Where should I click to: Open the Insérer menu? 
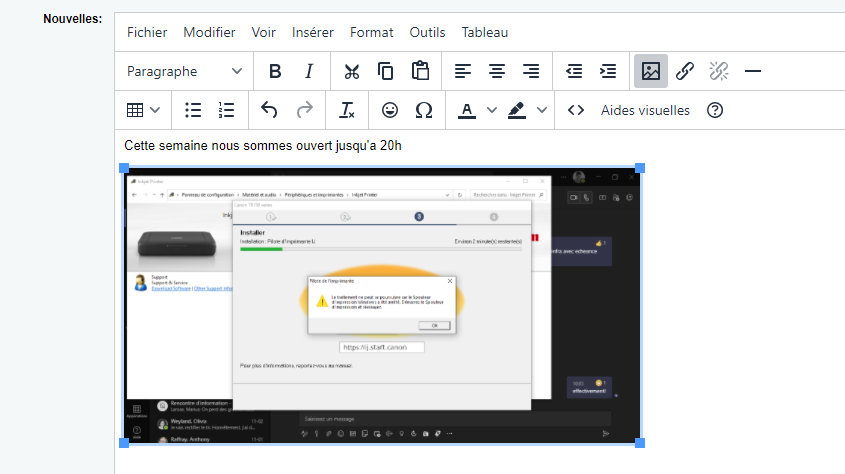[x=313, y=32]
